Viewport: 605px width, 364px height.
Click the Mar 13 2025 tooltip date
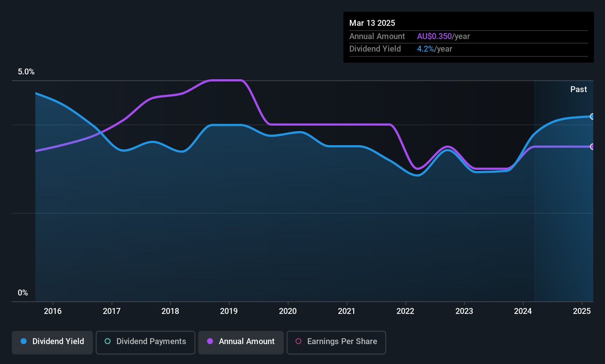point(372,23)
